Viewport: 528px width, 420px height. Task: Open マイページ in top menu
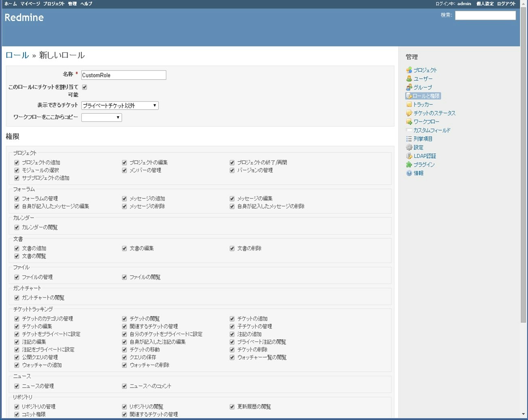[x=30, y=4]
